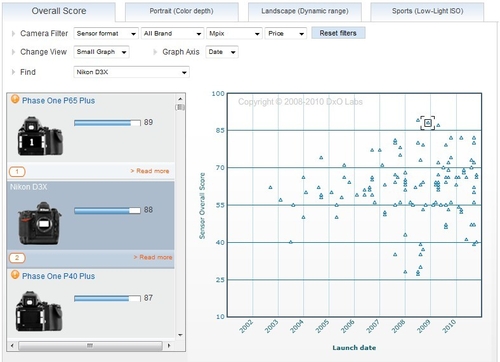Click the horizontal scrollbar thumb under camera list
Image resolution: width=500 pixels, height=362 pixels.
coord(90,346)
